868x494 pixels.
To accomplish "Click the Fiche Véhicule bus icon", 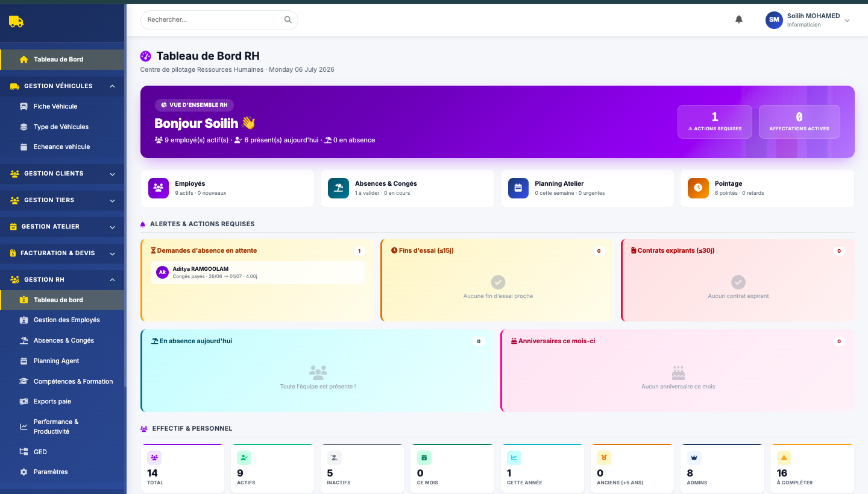I will click(x=24, y=106).
